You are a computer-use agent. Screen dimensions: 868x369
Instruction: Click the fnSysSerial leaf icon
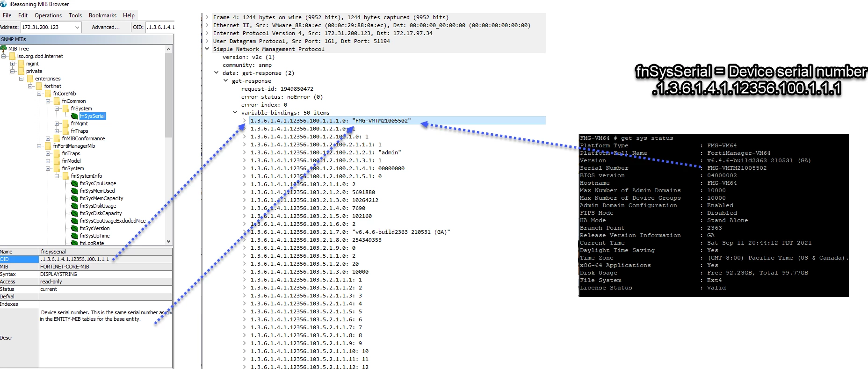click(x=74, y=116)
